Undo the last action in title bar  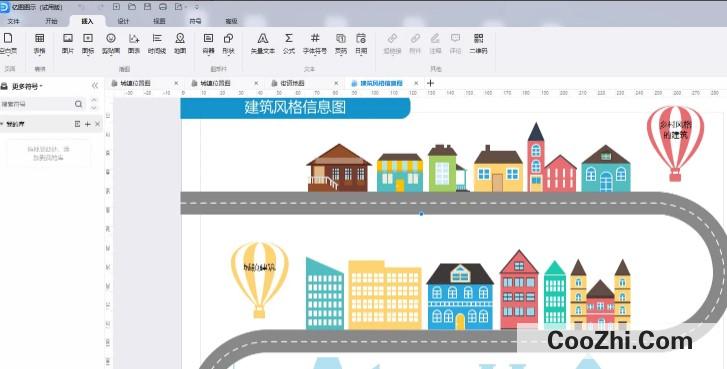tap(81, 7)
